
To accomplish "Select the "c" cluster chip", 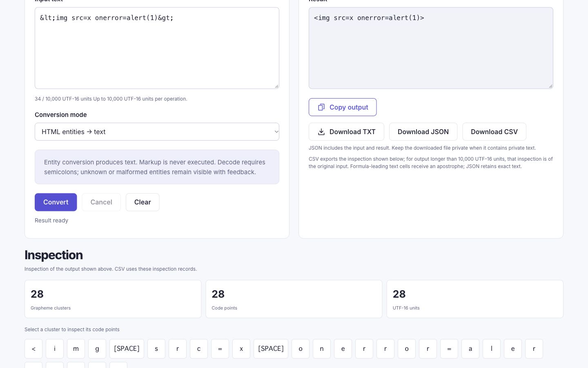I will pyautogui.click(x=199, y=349).
